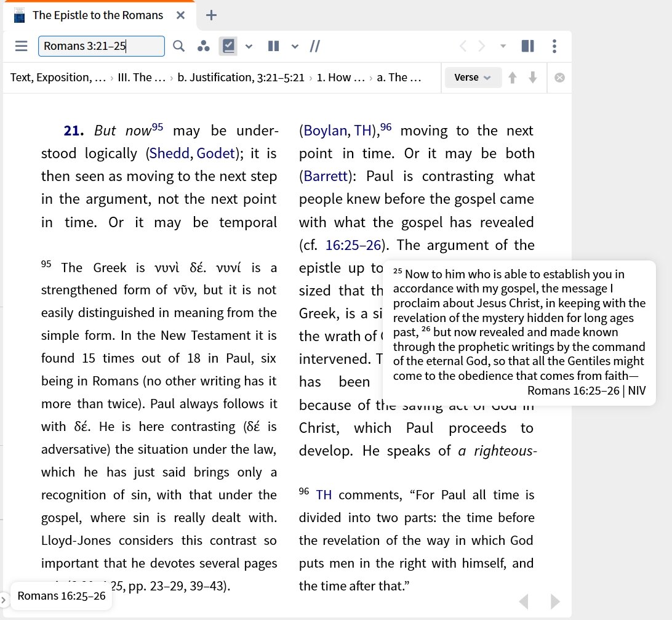Close The Epistle to the Romans tab
The image size is (672, 620).
tap(181, 15)
